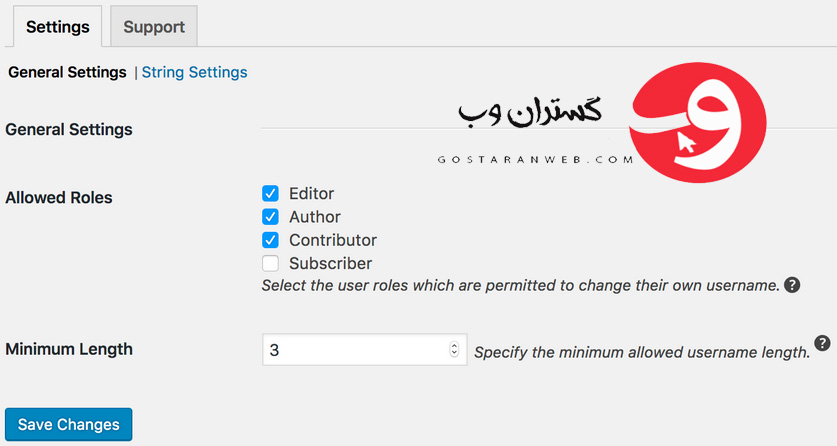
Task: Decrease Minimum Length with the down arrow
Action: (x=454, y=353)
